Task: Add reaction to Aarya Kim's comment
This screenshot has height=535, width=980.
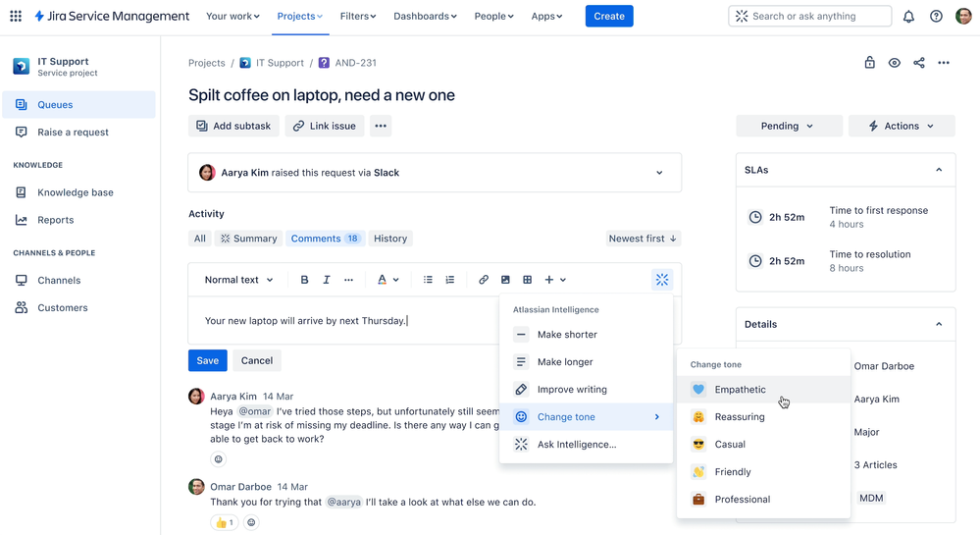Action: tap(218, 459)
